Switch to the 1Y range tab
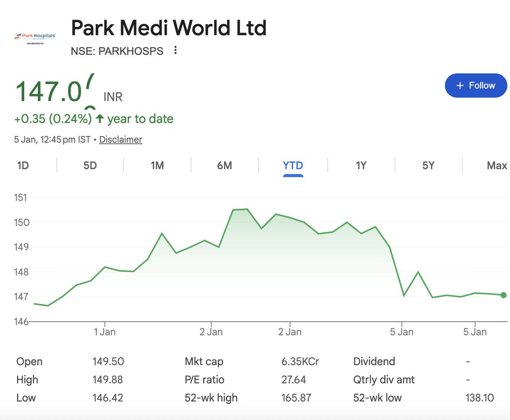This screenshot has width=510, height=420. (361, 165)
